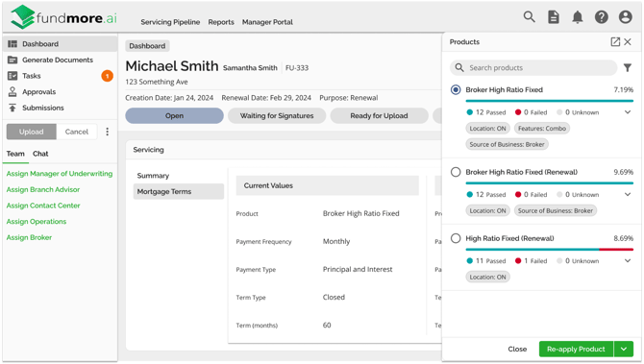The image size is (644, 364).
Task: Click the FU-333 file number
Action: click(x=297, y=68)
